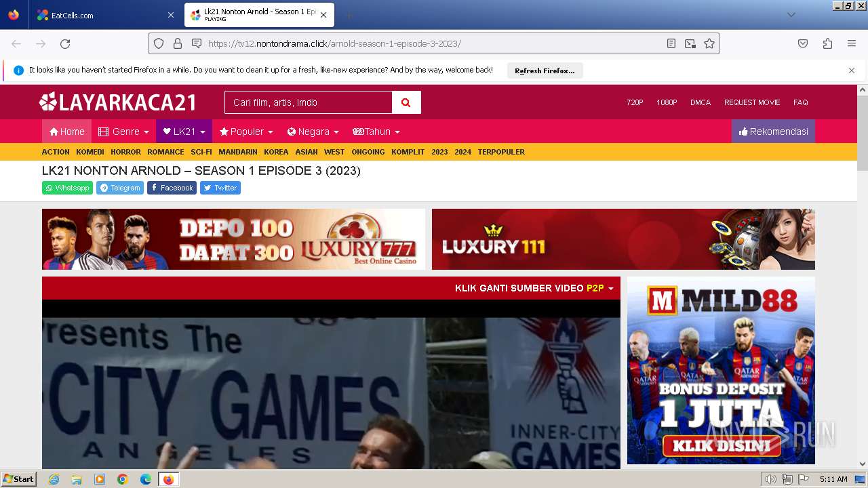Click the Luxury777 banner ad
868x488 pixels.
pyautogui.click(x=233, y=239)
